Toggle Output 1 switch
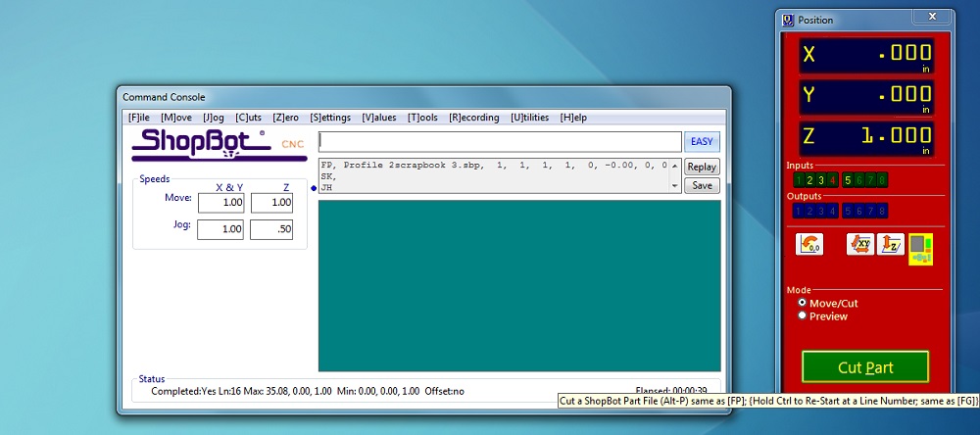 (x=798, y=212)
